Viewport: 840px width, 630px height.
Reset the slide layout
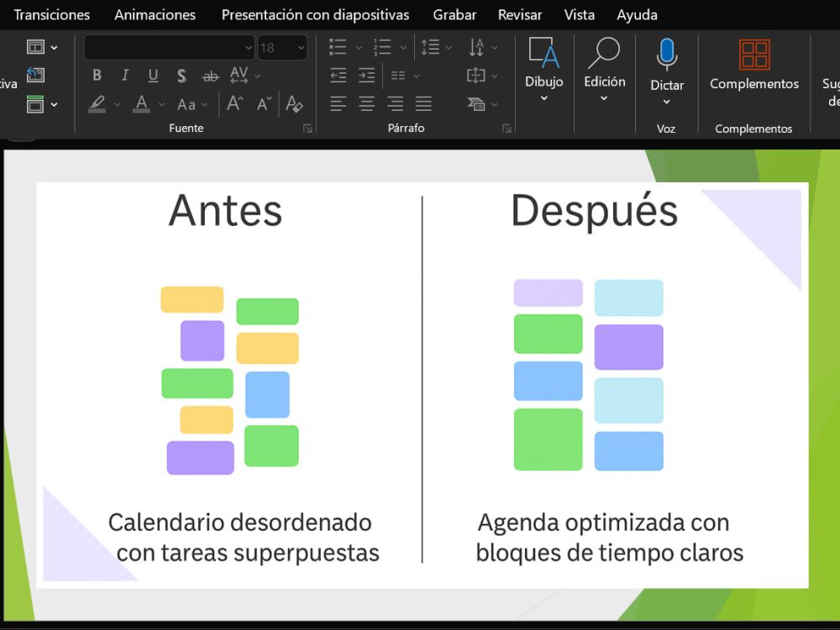click(36, 75)
